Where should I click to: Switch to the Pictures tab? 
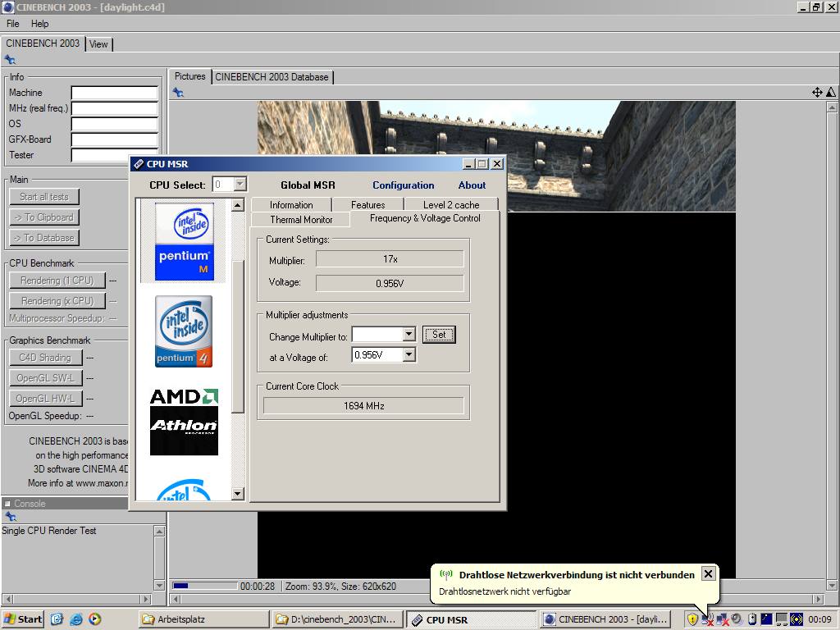click(190, 76)
